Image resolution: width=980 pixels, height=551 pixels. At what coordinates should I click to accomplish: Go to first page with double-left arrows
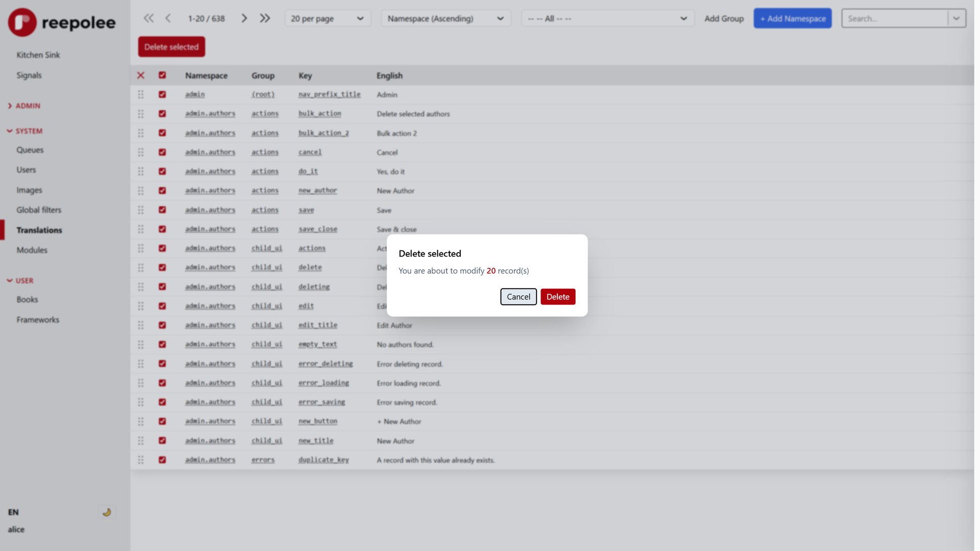[149, 18]
